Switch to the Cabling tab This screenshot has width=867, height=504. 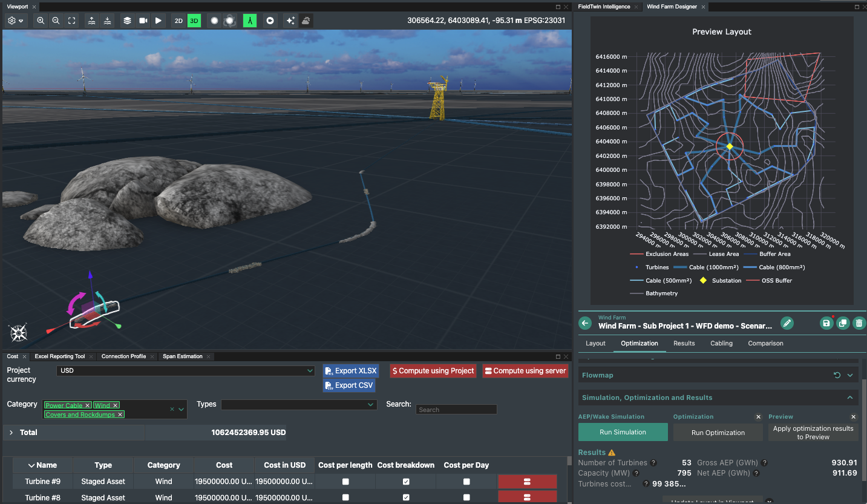point(721,343)
